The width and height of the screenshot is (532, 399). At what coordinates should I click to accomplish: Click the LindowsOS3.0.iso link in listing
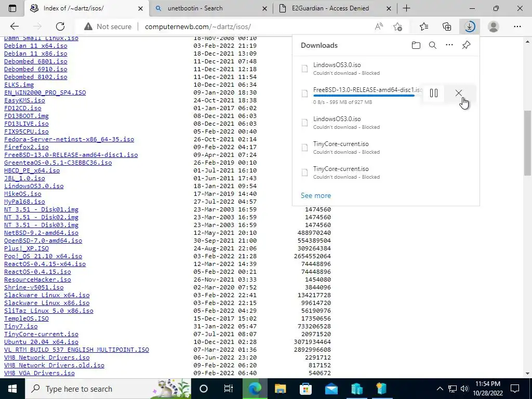click(x=34, y=186)
